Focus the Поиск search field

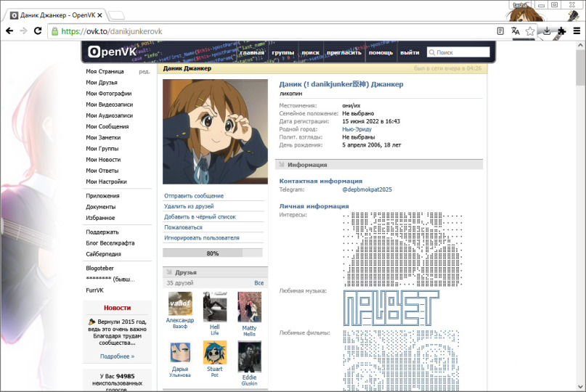coord(458,52)
